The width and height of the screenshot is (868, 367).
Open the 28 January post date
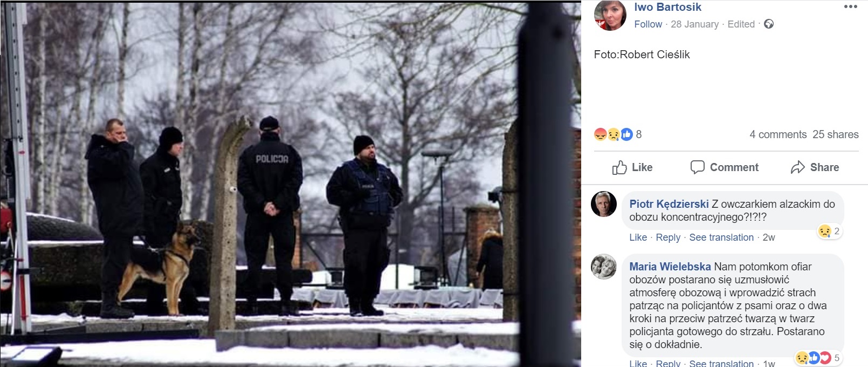pyautogui.click(x=694, y=24)
